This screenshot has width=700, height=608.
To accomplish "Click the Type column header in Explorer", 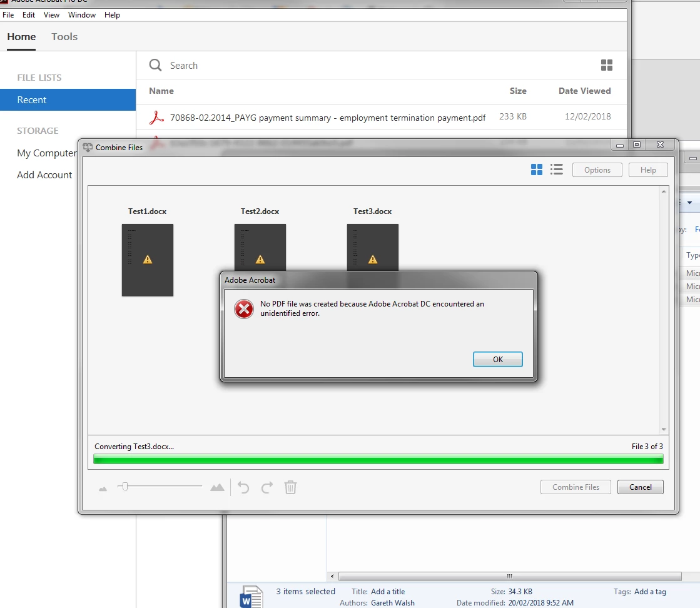I will (693, 255).
